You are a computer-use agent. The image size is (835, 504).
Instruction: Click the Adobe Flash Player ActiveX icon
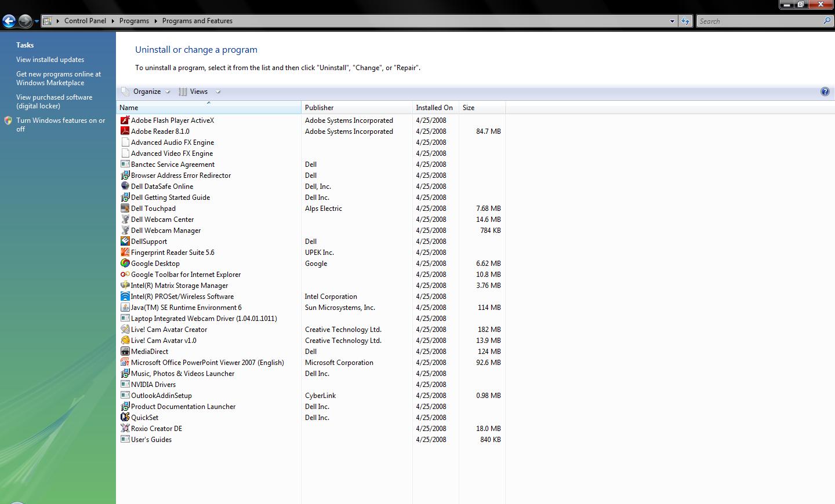125,120
